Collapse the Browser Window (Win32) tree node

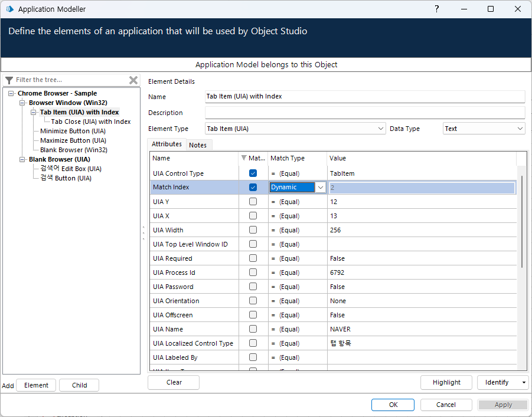point(23,103)
